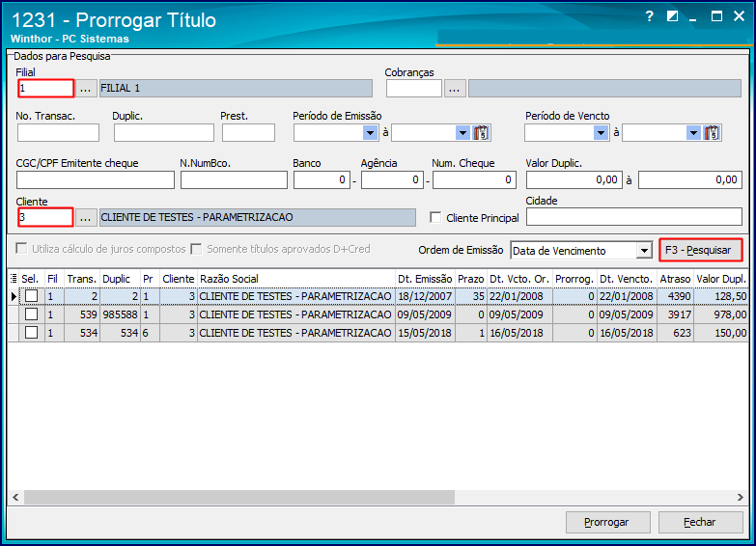Screen dimensions: 756x546
Task: Sort by Duplic column header
Action: click(x=120, y=279)
